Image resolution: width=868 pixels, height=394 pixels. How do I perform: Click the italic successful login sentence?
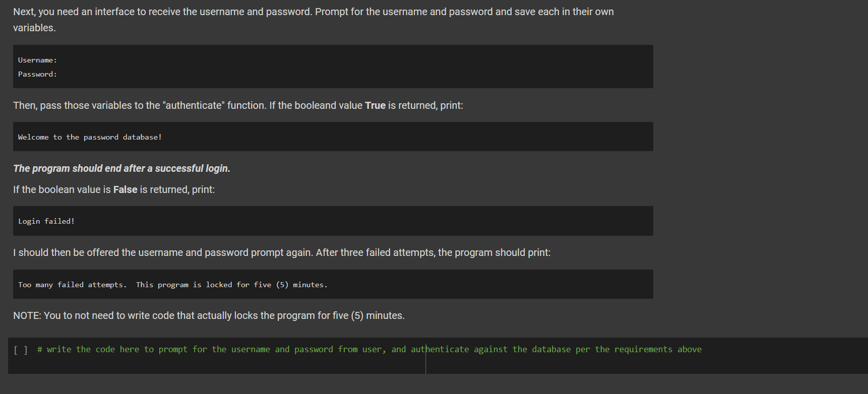[x=121, y=168]
